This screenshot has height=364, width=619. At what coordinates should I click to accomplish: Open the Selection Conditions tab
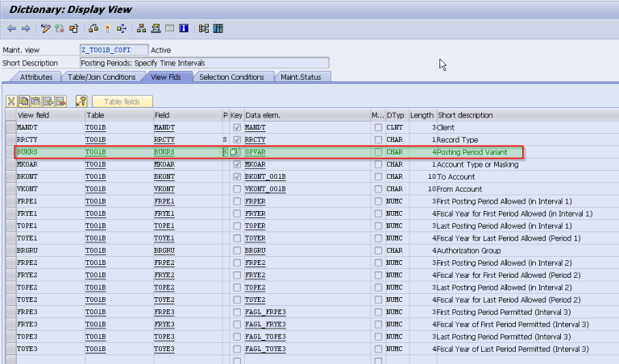pyautogui.click(x=231, y=77)
